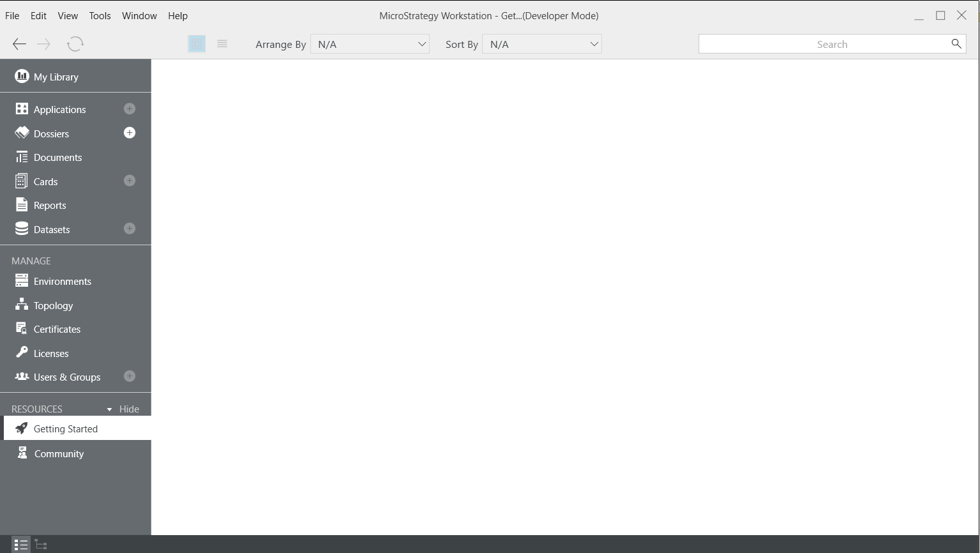Collapse Resources using the triangle arrow
This screenshot has height=553, width=980.
[x=109, y=409]
